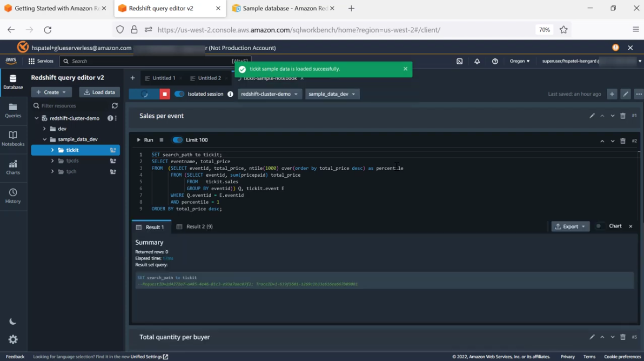The image size is (644, 361).
Task: Switch to the Untitled 1 editor tab
Action: 164,78
